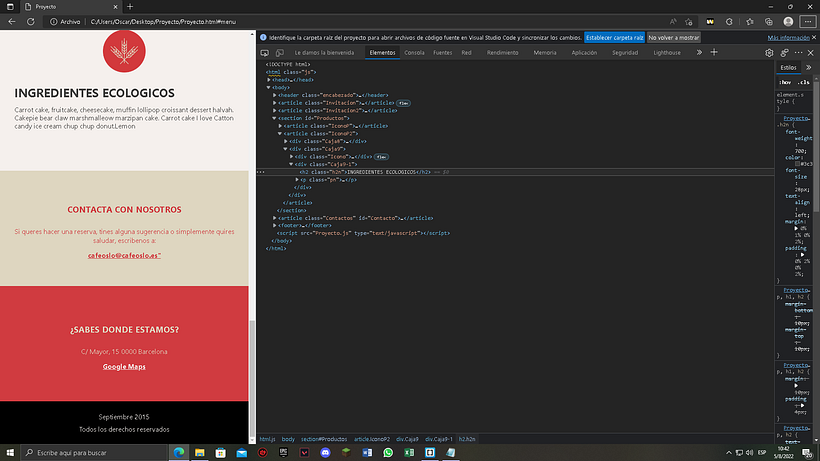Open Google Maps link on page
820x461 pixels.
point(124,366)
